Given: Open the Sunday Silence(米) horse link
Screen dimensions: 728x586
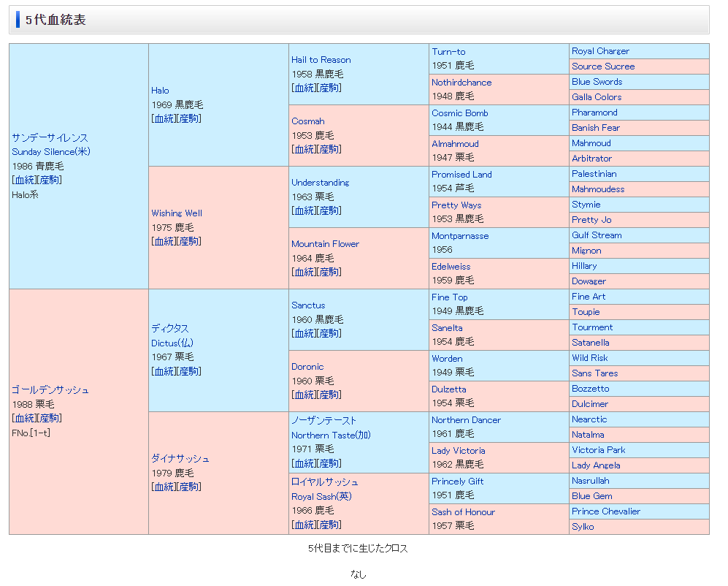Looking at the screenshot, I should coord(50,152).
